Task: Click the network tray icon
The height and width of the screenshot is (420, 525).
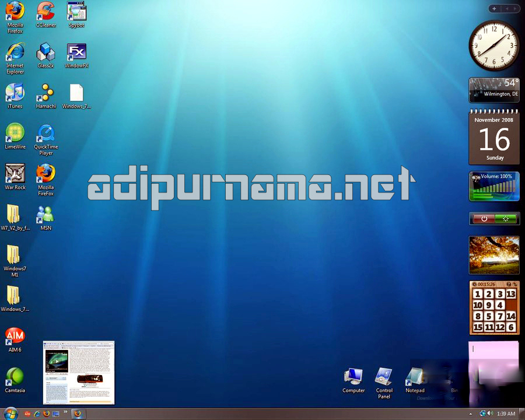Action: point(482,414)
